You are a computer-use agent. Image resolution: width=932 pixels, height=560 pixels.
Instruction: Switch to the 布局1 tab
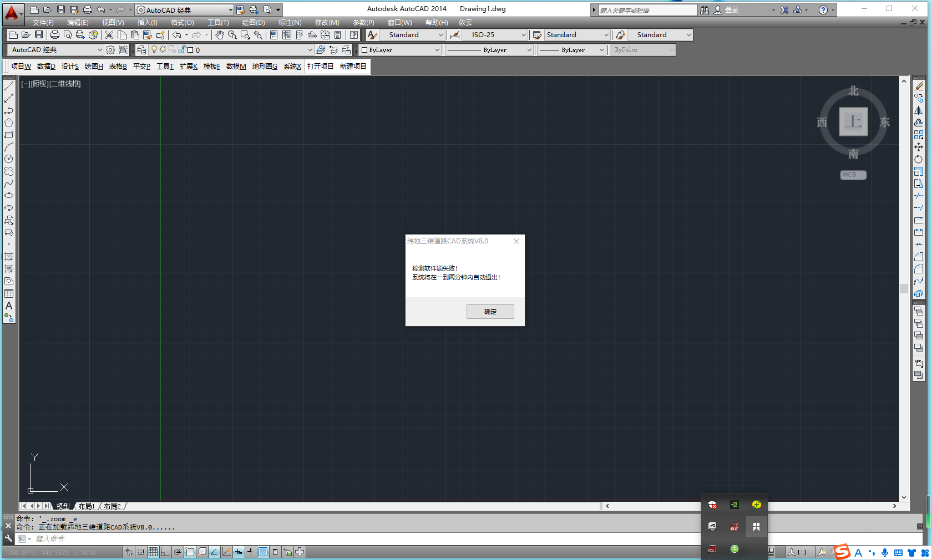click(x=87, y=506)
